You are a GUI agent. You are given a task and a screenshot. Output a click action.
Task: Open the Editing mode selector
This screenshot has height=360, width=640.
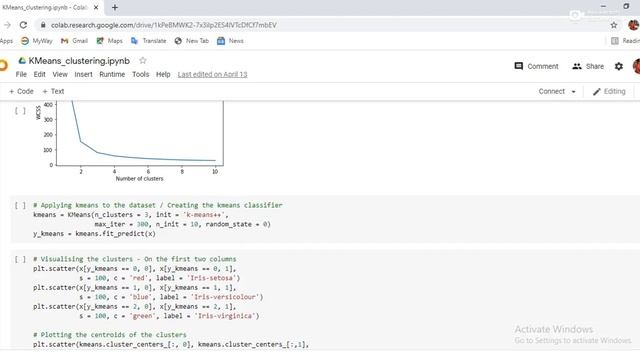coord(609,91)
